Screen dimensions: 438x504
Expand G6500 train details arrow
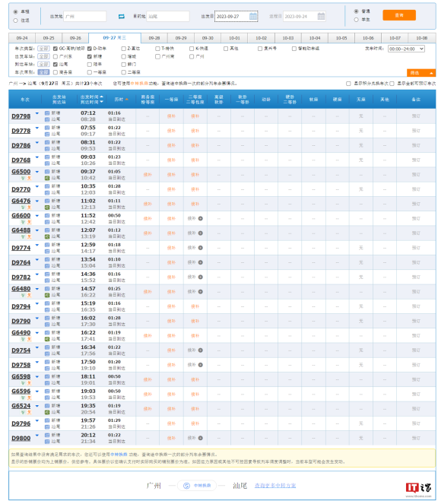pos(37,172)
